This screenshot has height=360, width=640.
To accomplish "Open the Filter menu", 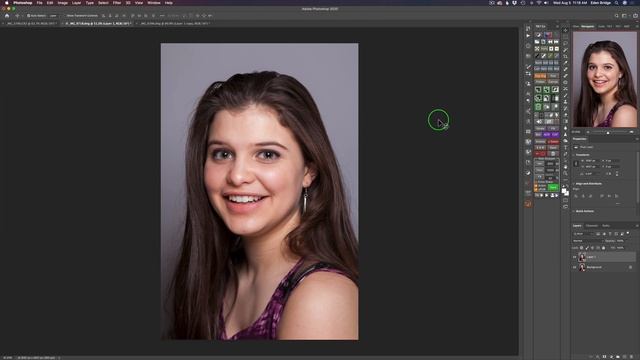I will tap(117, 3).
